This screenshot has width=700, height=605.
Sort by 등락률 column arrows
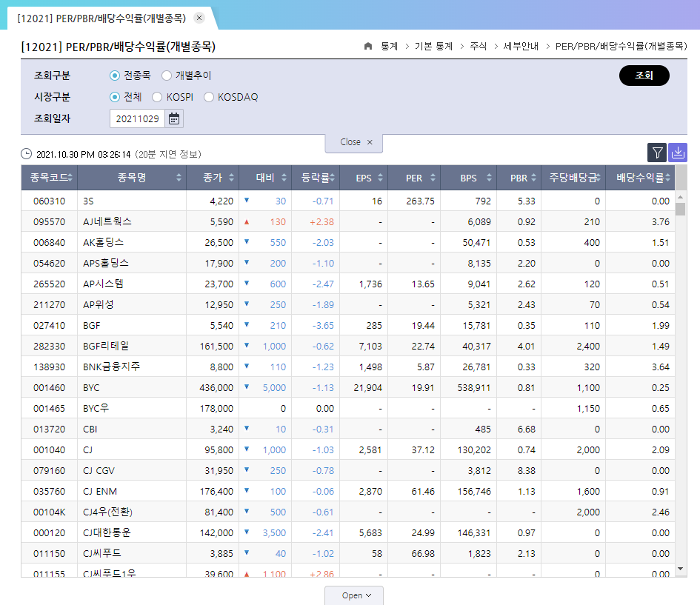[332, 178]
